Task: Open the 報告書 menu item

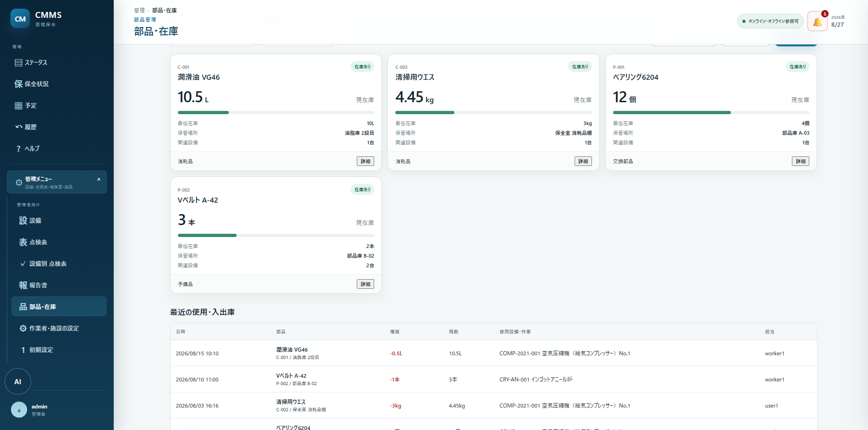Action: click(59, 285)
